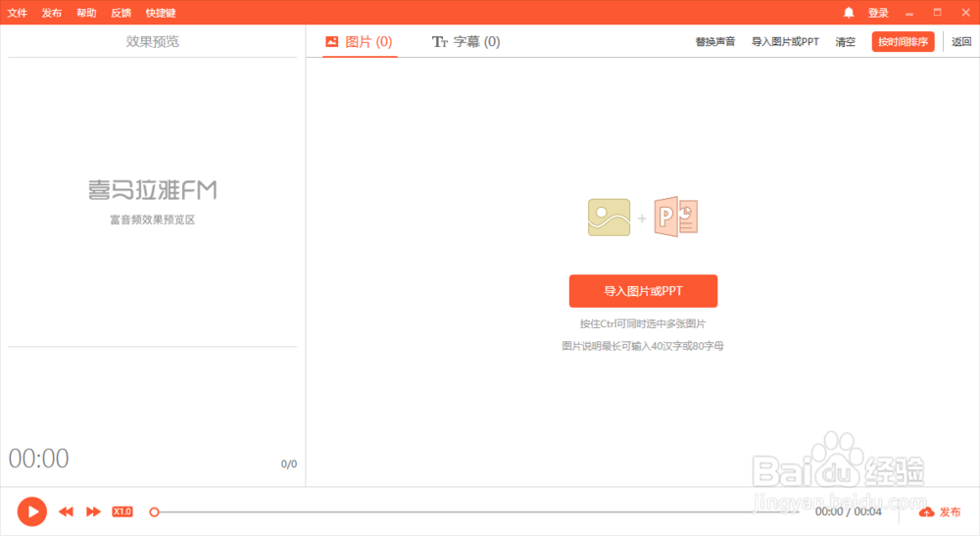980x536 pixels.
Task: Click 替换声音 in the toolbar
Action: (x=715, y=42)
